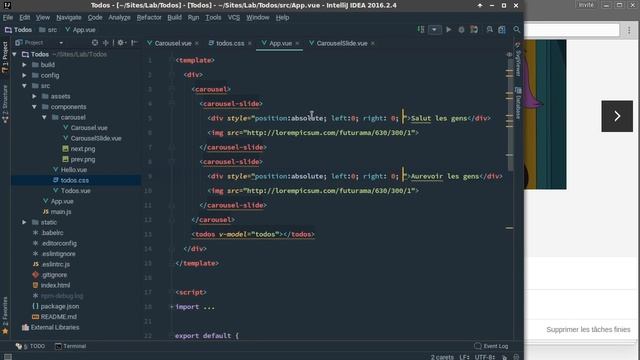Switch to the todos.css tab

click(x=230, y=43)
